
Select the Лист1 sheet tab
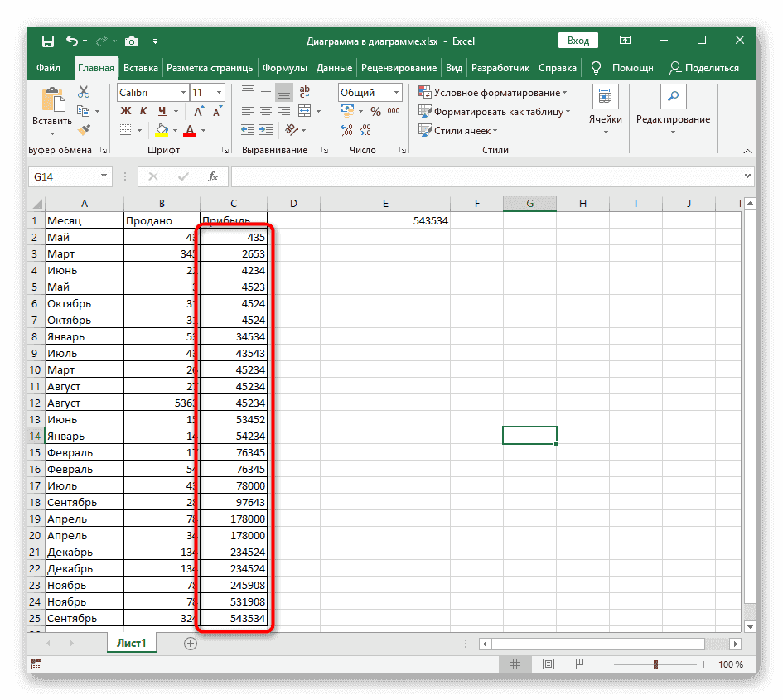[x=131, y=643]
